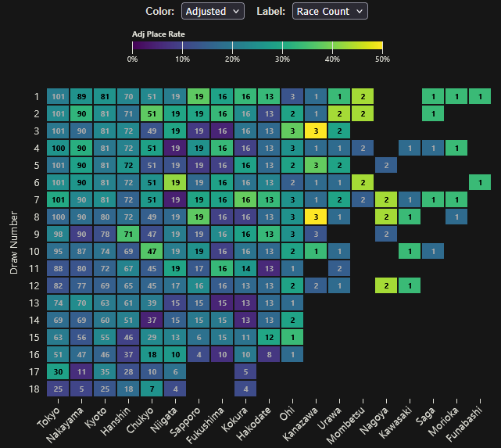501x448 pixels.
Task: Click the Kokura draw 11 cell showing 14
Action: click(x=245, y=268)
